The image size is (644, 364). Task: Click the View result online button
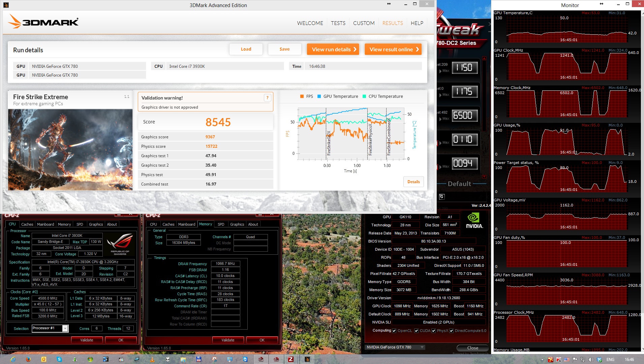coord(393,49)
